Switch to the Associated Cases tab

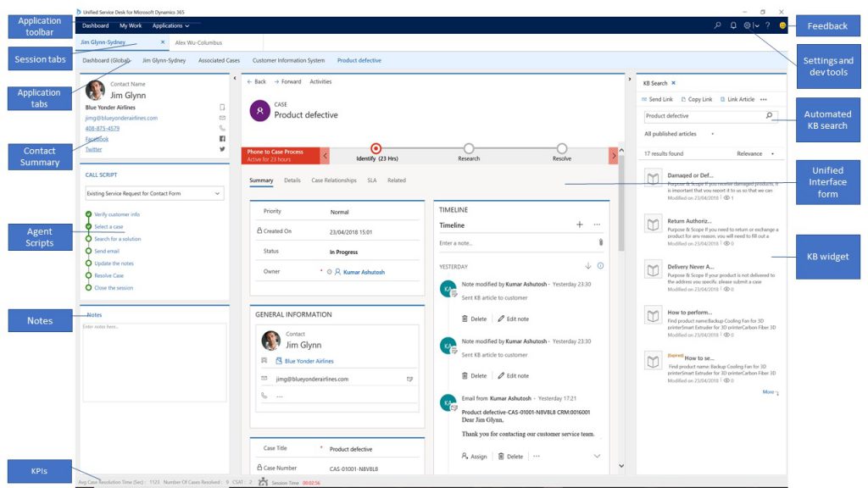click(x=219, y=60)
